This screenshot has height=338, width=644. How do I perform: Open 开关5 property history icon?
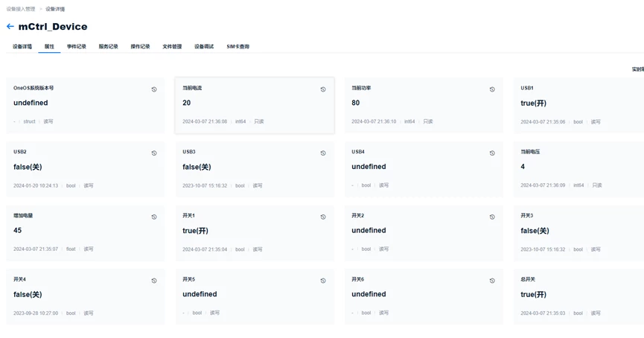(x=323, y=281)
